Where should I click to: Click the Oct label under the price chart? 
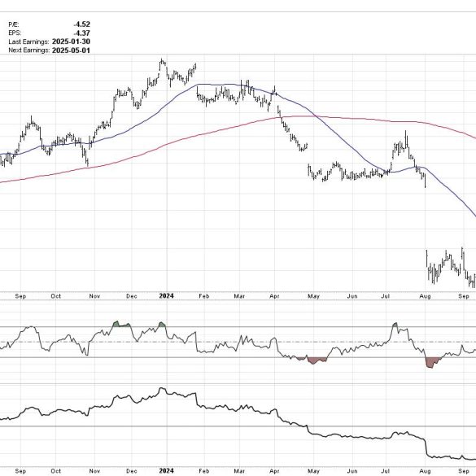click(x=56, y=295)
